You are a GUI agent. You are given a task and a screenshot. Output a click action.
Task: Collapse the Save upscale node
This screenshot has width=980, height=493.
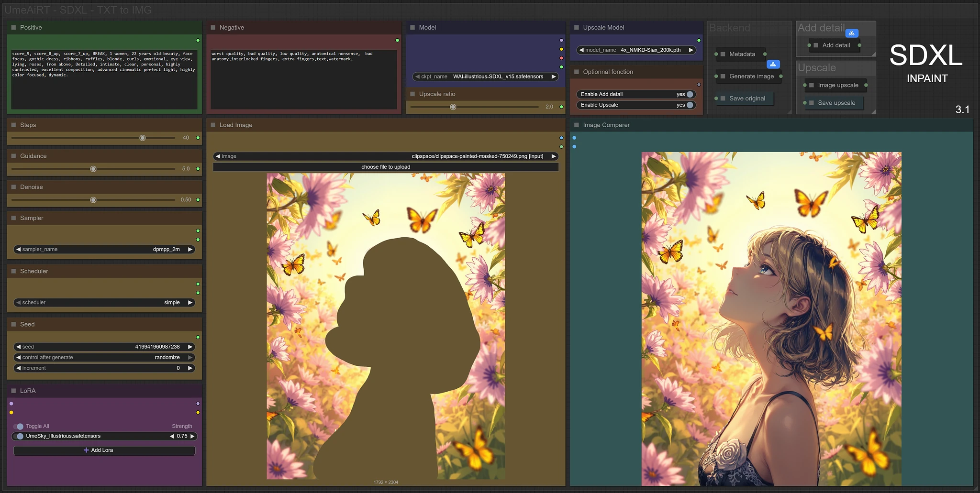click(x=811, y=103)
